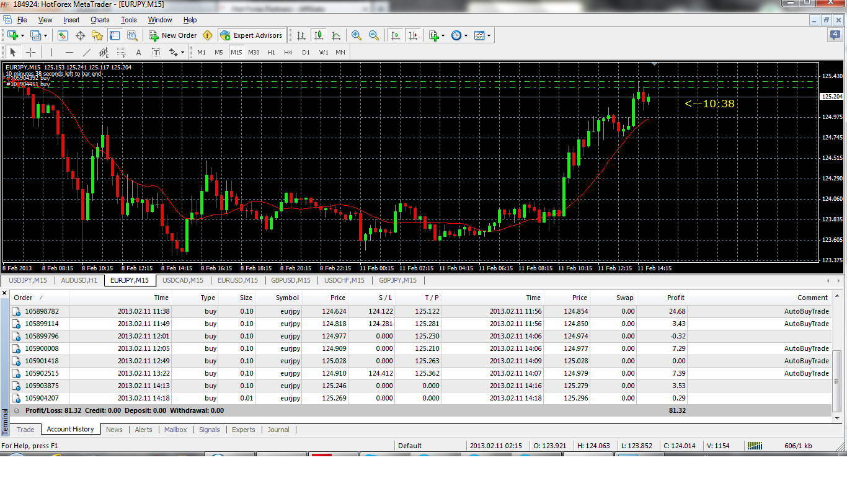
Task: Select order row 105904207
Action: pos(421,398)
